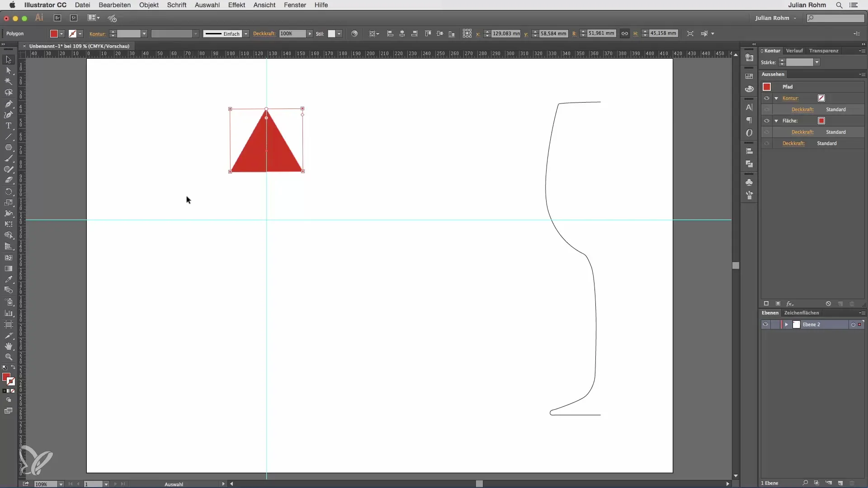
Task: Select the Shape Builder tool
Action: tap(9, 235)
